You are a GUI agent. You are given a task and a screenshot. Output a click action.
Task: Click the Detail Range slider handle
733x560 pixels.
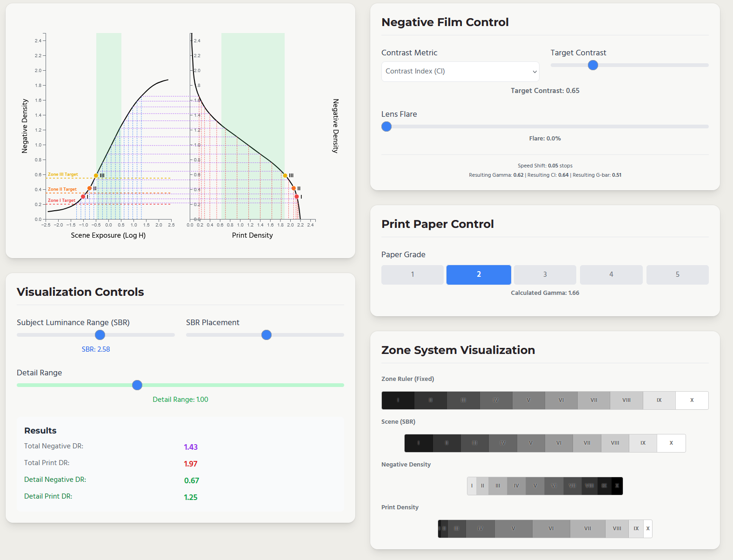point(137,385)
